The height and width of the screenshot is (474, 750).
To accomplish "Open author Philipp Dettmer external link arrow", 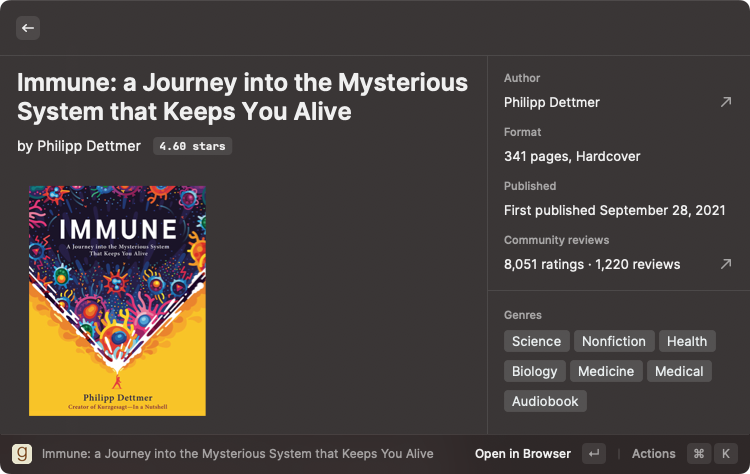I will [x=726, y=102].
